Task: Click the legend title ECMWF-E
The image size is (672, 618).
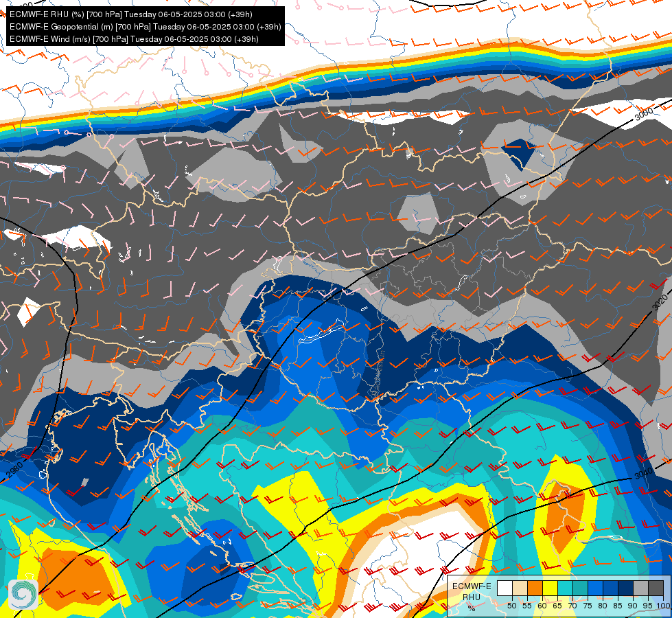Action: (472, 586)
